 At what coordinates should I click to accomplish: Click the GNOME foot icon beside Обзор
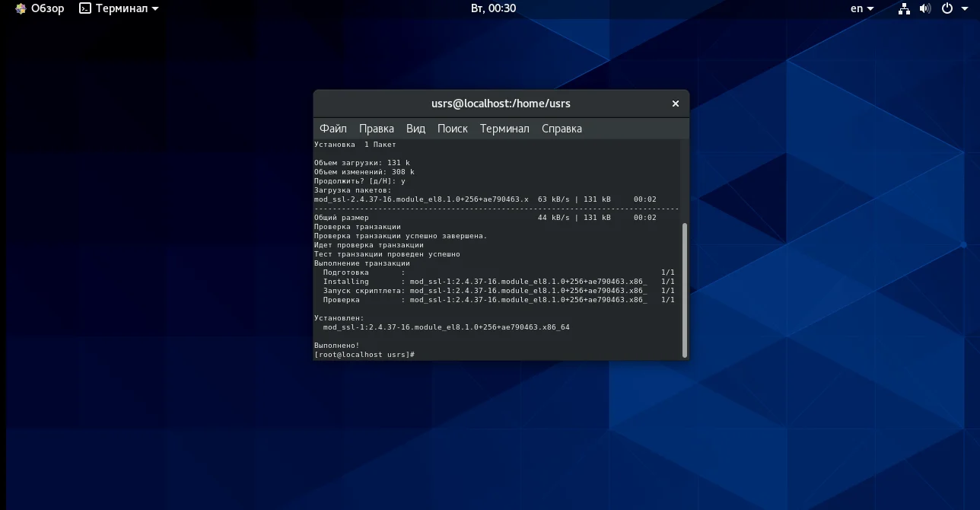(19, 8)
